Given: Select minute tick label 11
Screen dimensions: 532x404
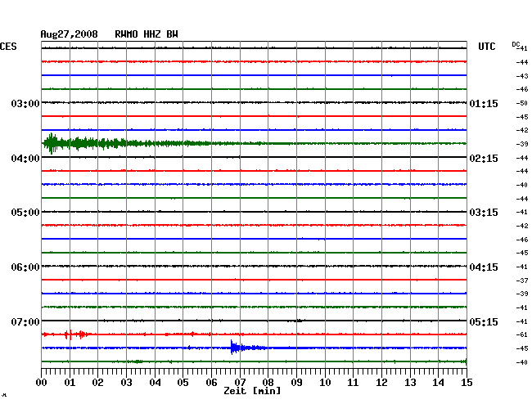Looking at the screenshot, I should [x=354, y=382].
